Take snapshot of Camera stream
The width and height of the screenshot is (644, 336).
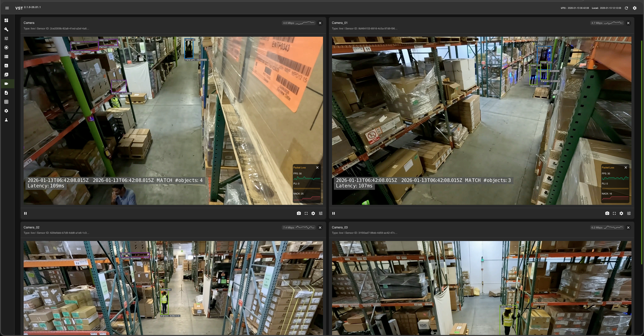tap(299, 213)
